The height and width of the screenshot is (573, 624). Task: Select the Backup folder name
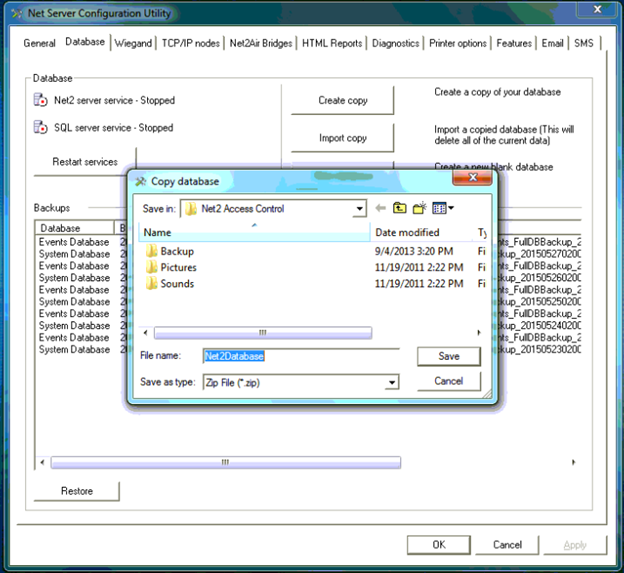click(x=177, y=251)
